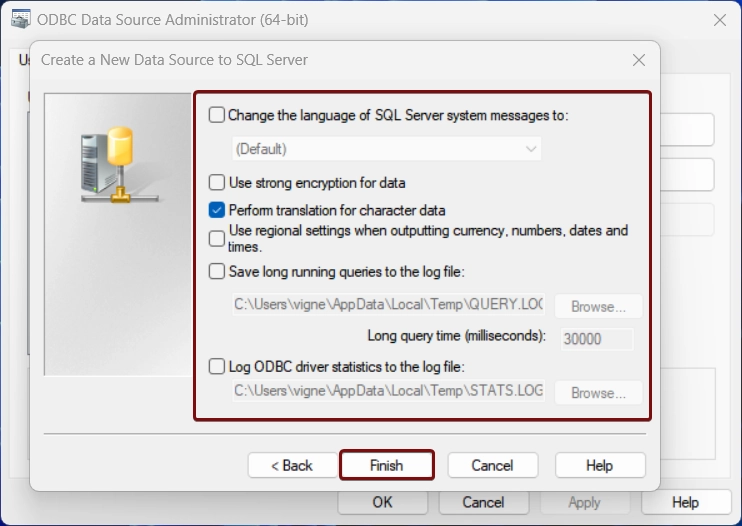742x526 pixels.
Task: Close the ODBC Data Source Administrator window
Action: click(x=720, y=20)
